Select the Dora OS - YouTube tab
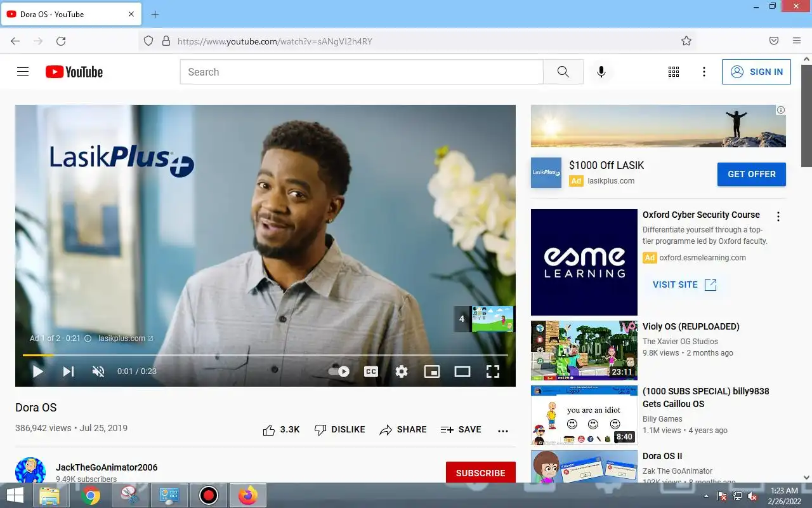812x508 pixels. click(70, 14)
